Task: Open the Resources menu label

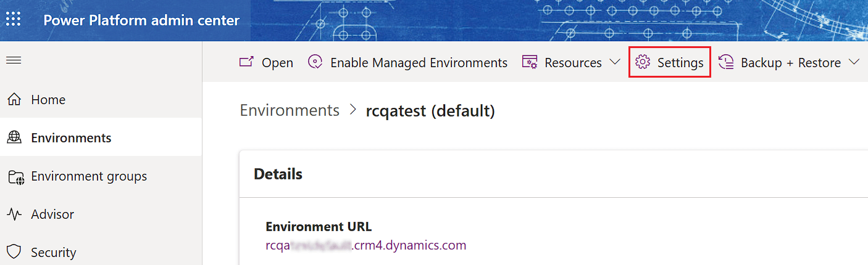Action: click(x=573, y=63)
